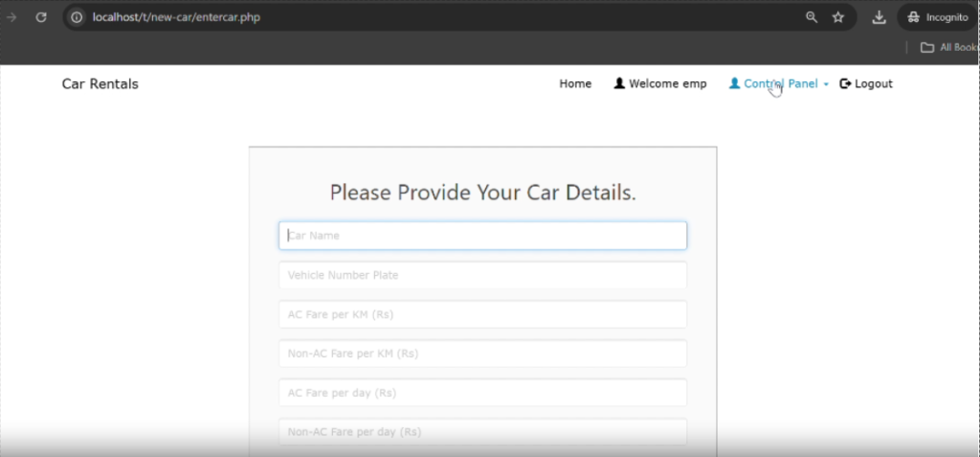Select the Non-AC Fare per KM field
This screenshot has width=980, height=457.
coord(482,354)
